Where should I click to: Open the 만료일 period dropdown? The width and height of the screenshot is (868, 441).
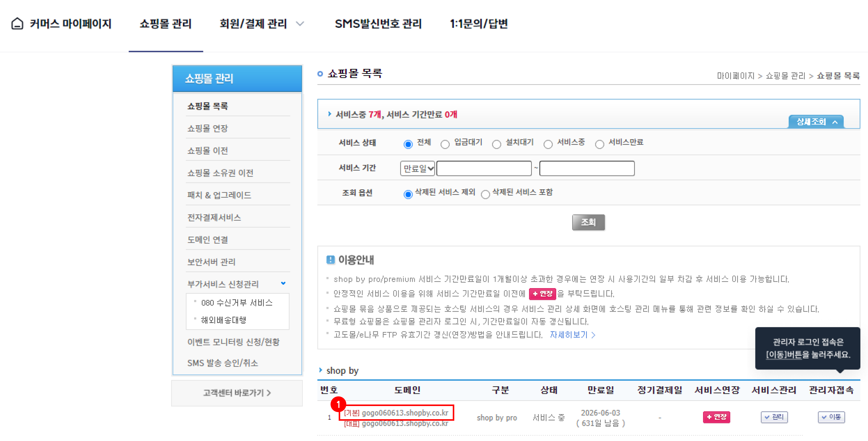pyautogui.click(x=417, y=168)
